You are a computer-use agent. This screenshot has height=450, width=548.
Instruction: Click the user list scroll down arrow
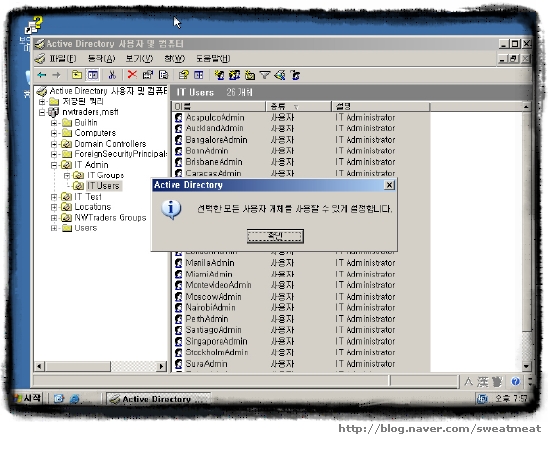526,366
